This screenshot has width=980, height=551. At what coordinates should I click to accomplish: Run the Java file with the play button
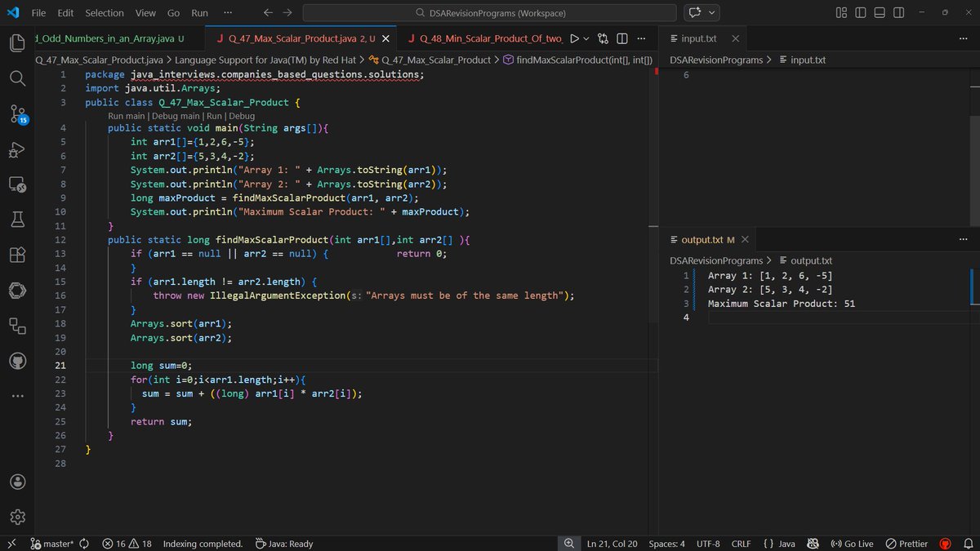[x=574, y=38]
